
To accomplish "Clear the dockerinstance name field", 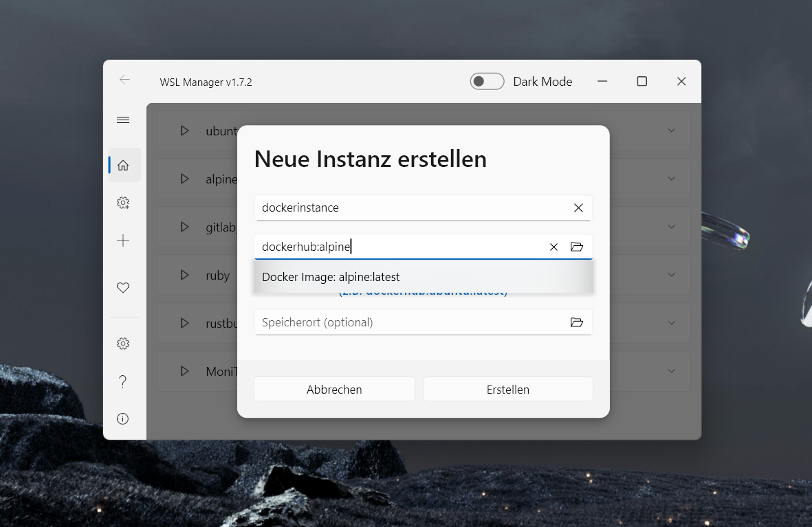I will tap(578, 208).
